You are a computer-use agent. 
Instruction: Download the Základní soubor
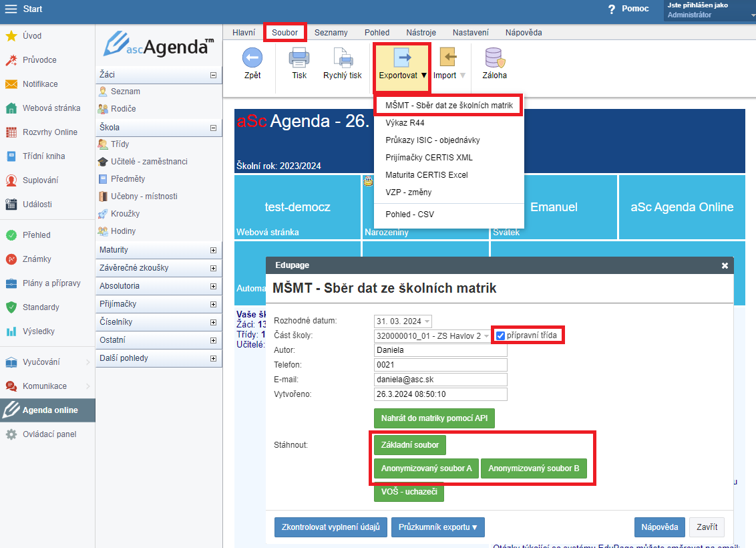point(410,445)
